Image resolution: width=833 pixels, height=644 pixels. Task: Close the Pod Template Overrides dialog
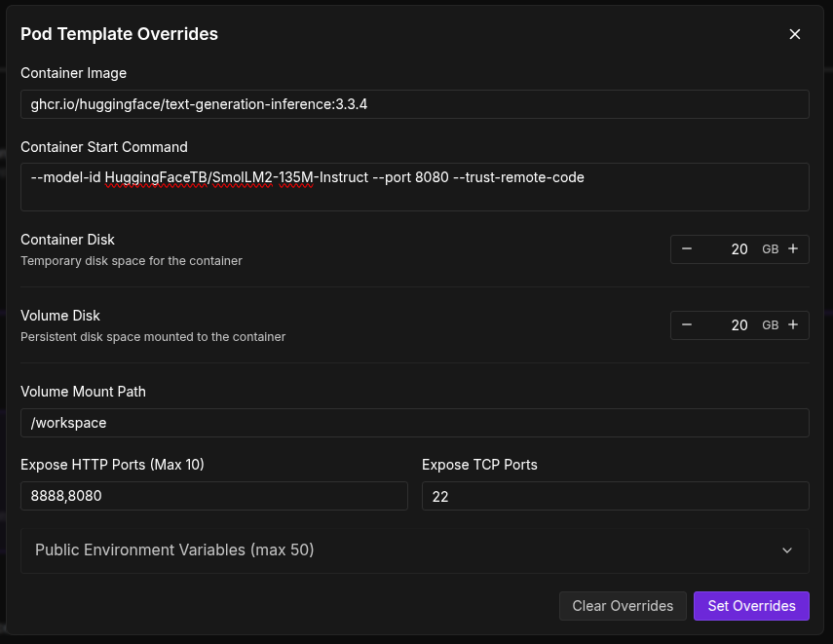point(794,34)
